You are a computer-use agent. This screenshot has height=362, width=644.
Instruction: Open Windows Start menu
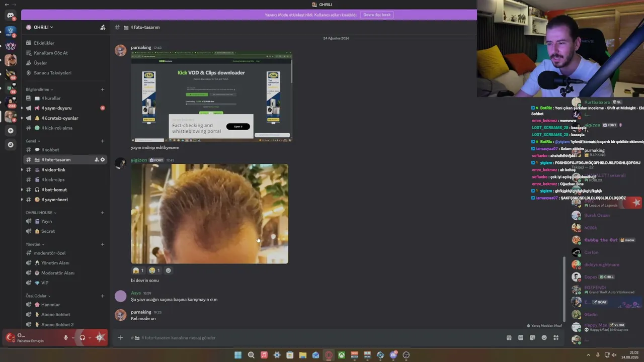coord(238,355)
